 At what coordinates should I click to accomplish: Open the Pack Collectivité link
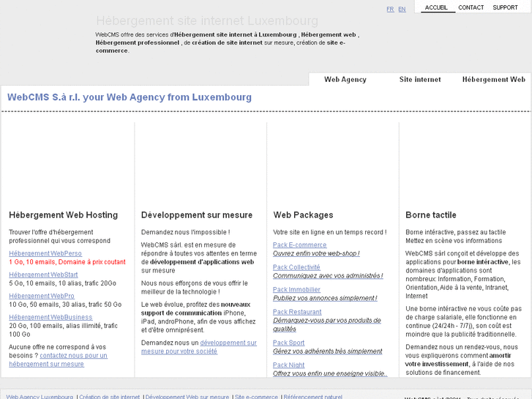(296, 267)
